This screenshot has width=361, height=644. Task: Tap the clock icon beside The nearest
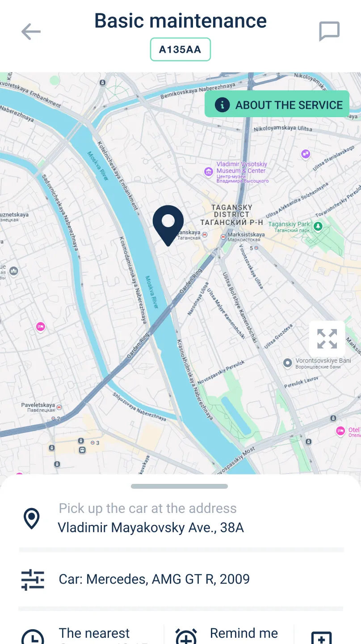33,637
